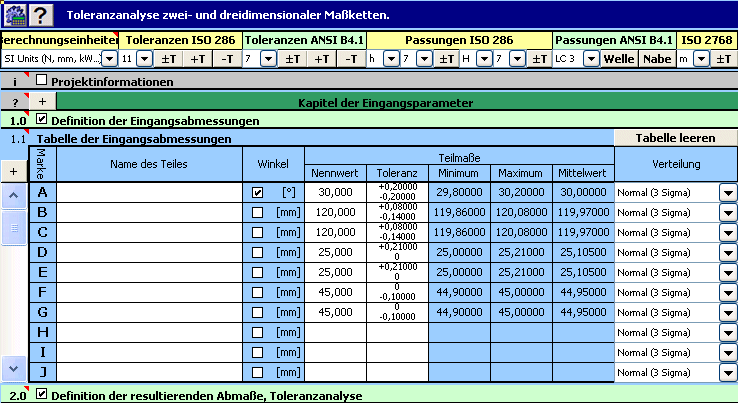
Task: Move table up with the up arrow button
Action: [x=14, y=195]
